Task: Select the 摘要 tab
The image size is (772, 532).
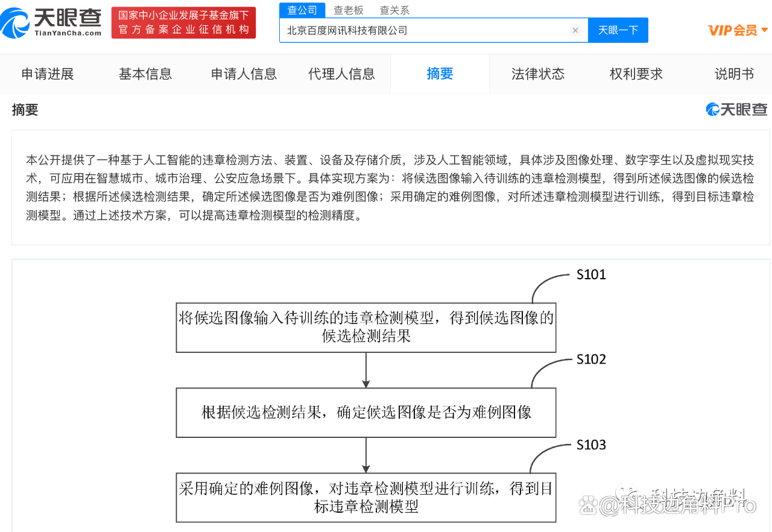Action: pyautogui.click(x=440, y=74)
